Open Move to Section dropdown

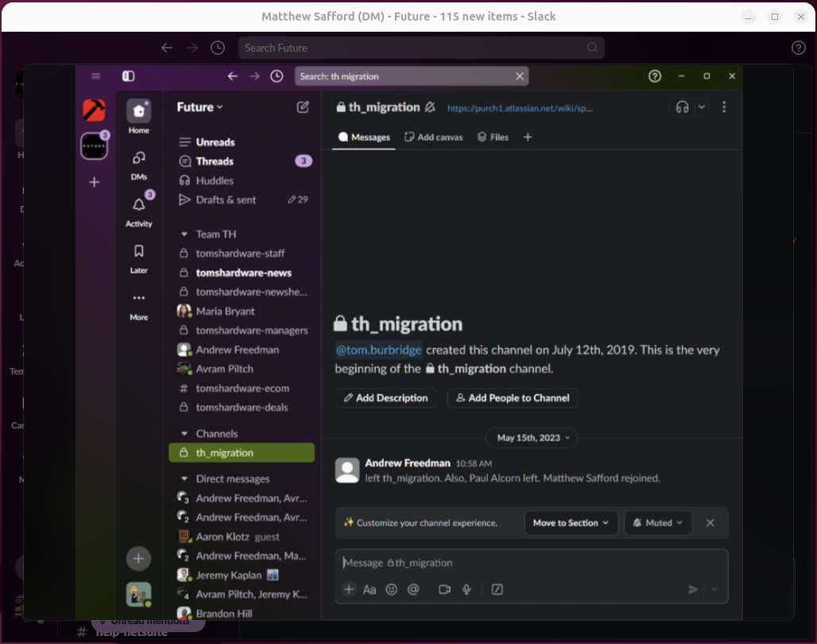tap(571, 522)
